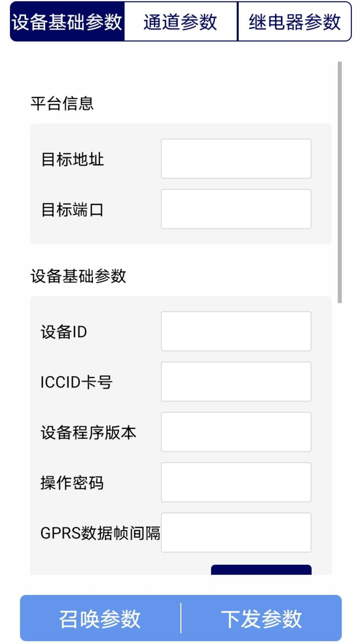The height and width of the screenshot is (644, 362).
Task: Click the 设备程序版本 input field
Action: pos(236,432)
